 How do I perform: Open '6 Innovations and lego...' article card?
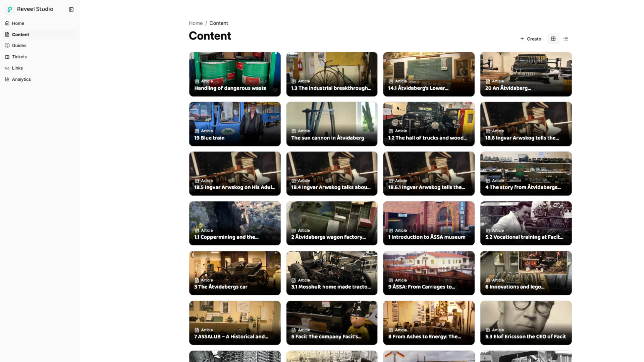coord(526,273)
